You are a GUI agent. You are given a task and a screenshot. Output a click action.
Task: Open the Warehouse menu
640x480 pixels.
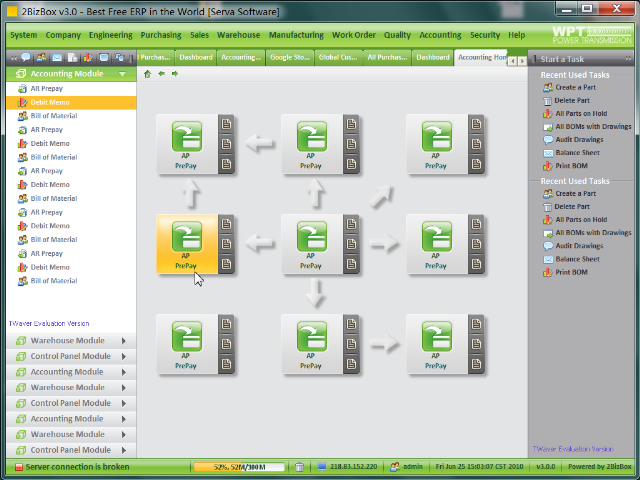tap(238, 35)
